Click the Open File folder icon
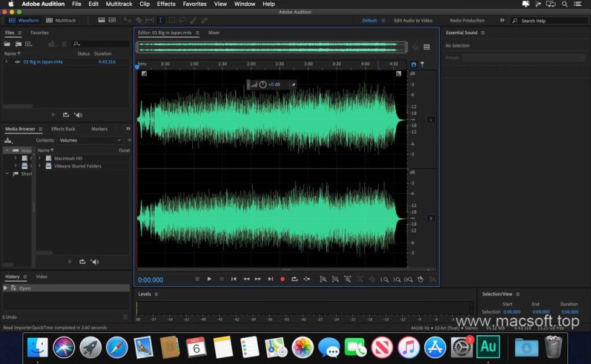 7,44
